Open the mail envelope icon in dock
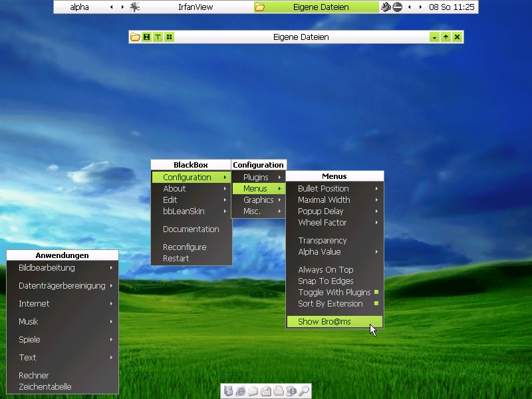The width and height of the screenshot is (532, 399). click(253, 391)
